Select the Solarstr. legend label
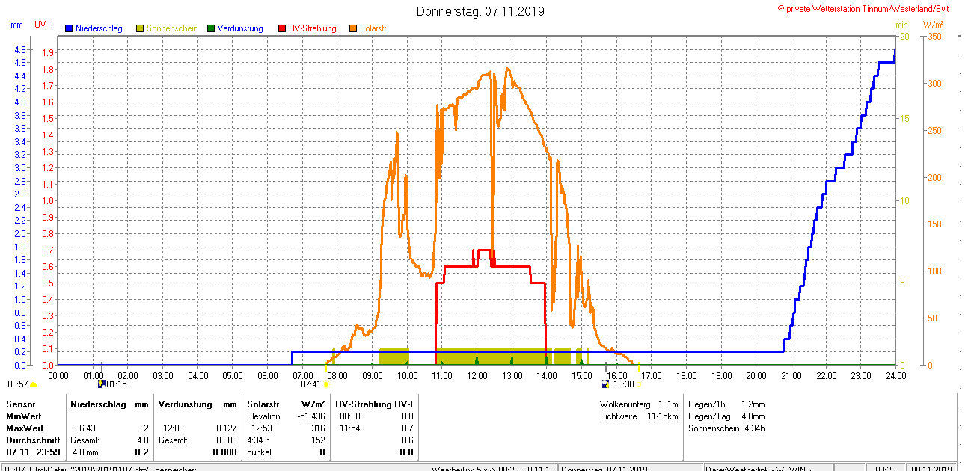Screen dimensions: 980x471 373,28
